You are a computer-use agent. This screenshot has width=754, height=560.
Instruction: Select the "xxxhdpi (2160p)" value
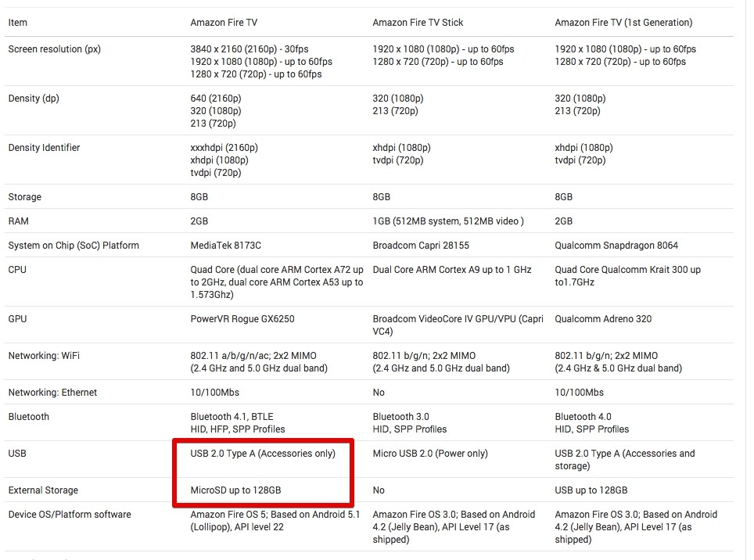click(x=224, y=148)
